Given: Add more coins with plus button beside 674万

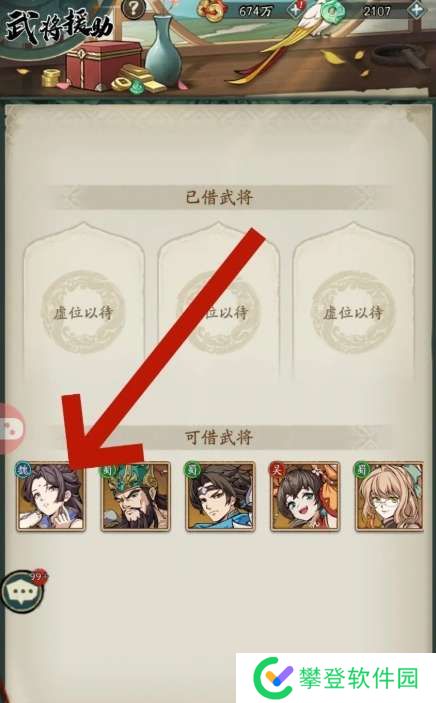Looking at the screenshot, I should pyautogui.click(x=296, y=9).
